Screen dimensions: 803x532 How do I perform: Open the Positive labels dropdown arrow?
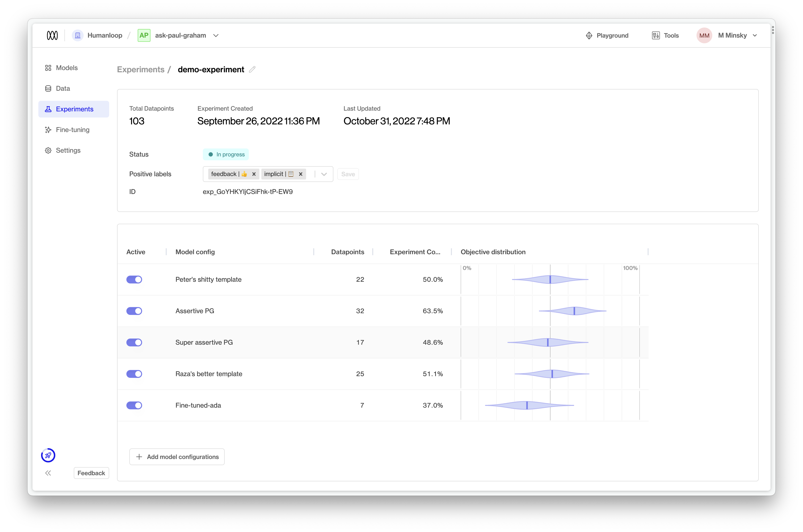[324, 174]
